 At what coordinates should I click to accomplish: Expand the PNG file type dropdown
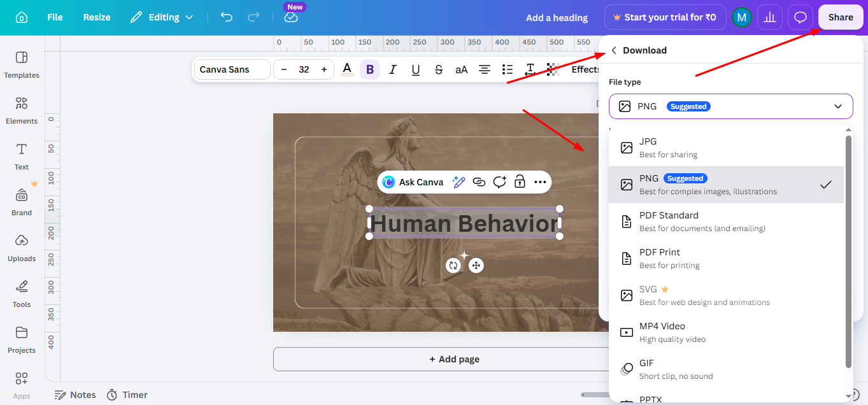point(730,106)
